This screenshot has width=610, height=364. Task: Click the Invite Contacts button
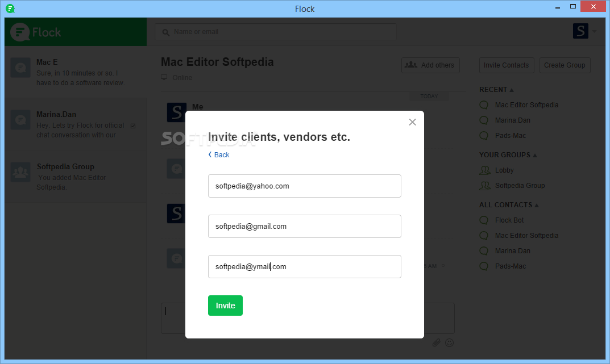coord(507,65)
